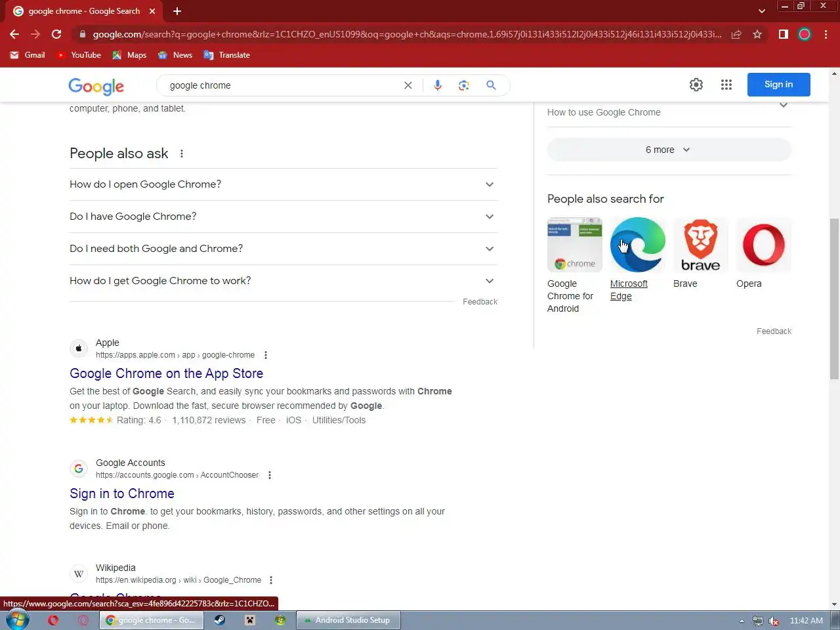Open Microsoft Edge related search link

pyautogui.click(x=629, y=289)
